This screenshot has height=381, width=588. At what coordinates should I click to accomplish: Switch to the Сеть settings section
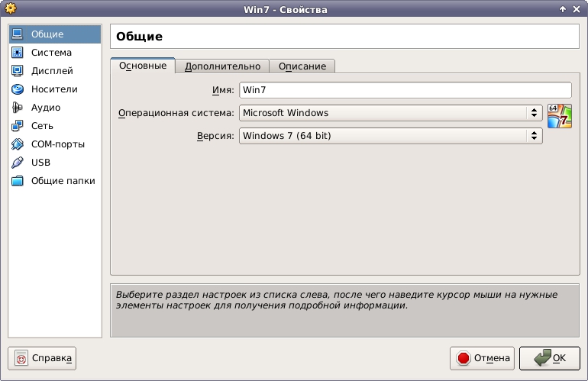[55, 126]
